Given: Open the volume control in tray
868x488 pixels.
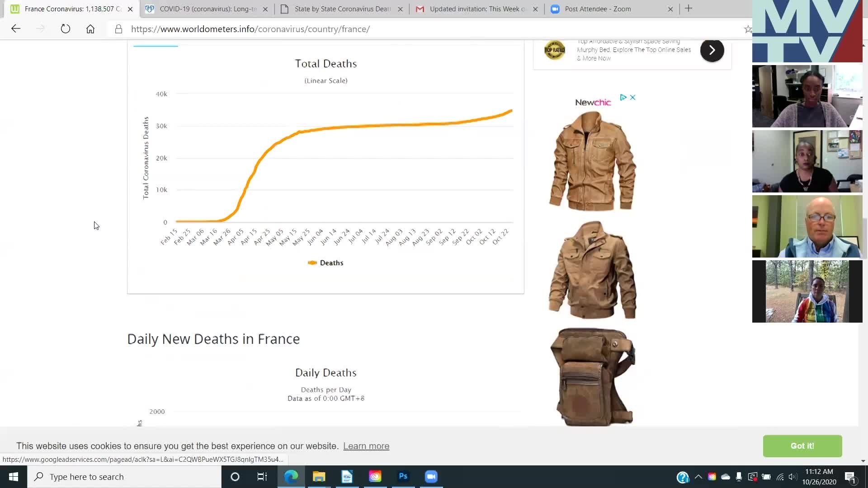Looking at the screenshot, I should (793, 477).
